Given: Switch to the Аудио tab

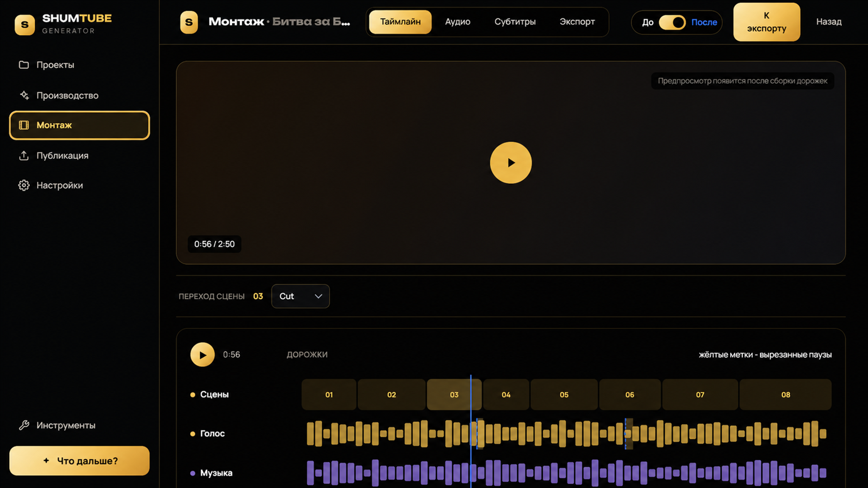Looking at the screenshot, I should (458, 22).
